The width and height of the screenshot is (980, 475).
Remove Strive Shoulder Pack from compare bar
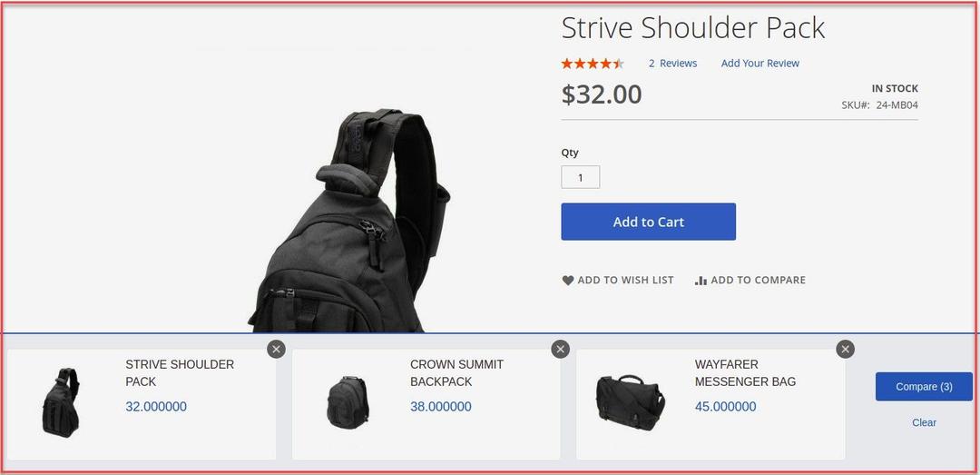[276, 349]
